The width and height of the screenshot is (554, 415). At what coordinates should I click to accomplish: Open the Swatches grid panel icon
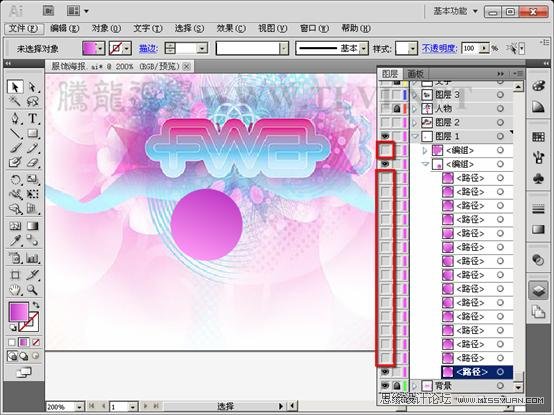(x=538, y=137)
